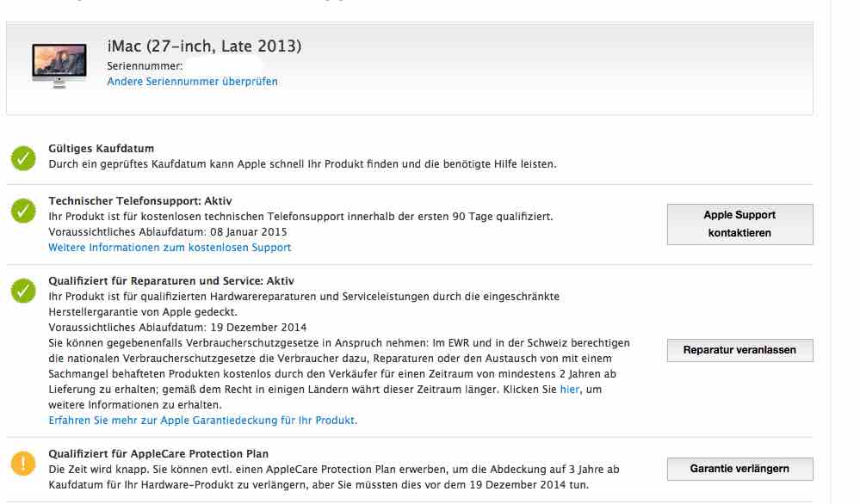Click the iMac product thumbnail image

[59, 65]
